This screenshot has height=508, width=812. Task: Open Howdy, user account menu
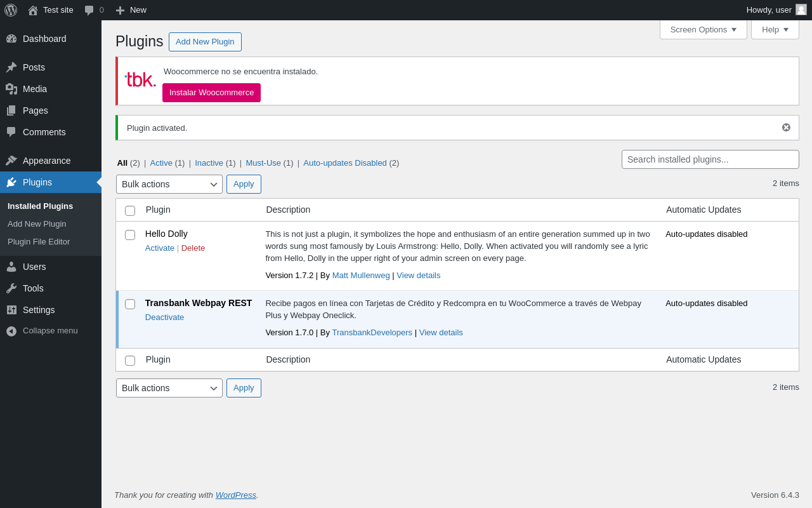pos(776,10)
